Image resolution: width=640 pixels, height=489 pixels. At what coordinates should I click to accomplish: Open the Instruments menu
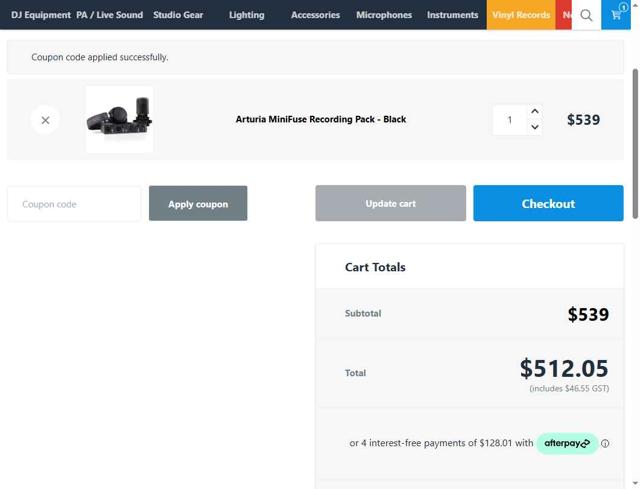(x=452, y=15)
